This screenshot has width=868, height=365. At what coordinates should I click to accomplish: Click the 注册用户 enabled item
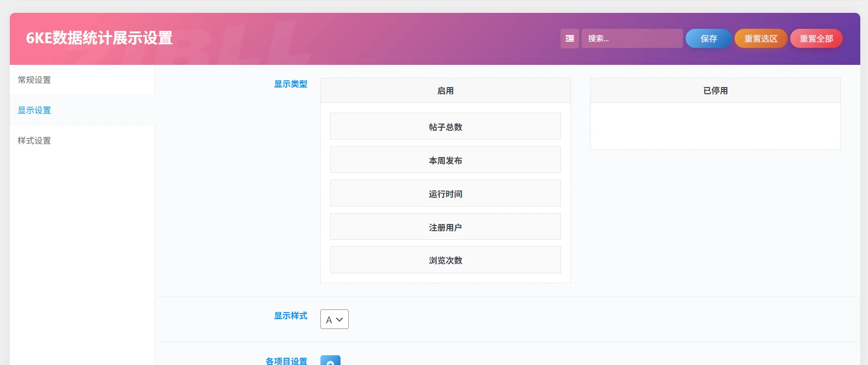445,227
